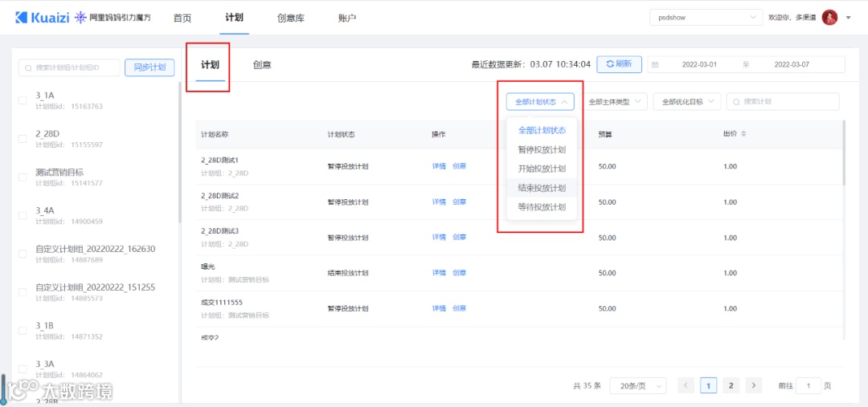The width and height of the screenshot is (868, 407).
Task: Go to previous page arrow
Action: pos(686,385)
